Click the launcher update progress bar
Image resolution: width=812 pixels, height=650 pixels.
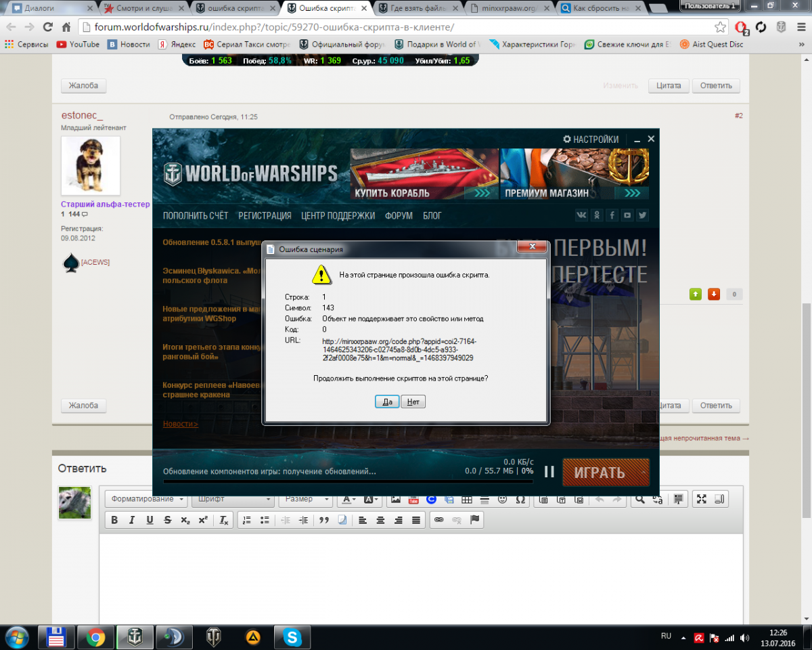pos(348,482)
